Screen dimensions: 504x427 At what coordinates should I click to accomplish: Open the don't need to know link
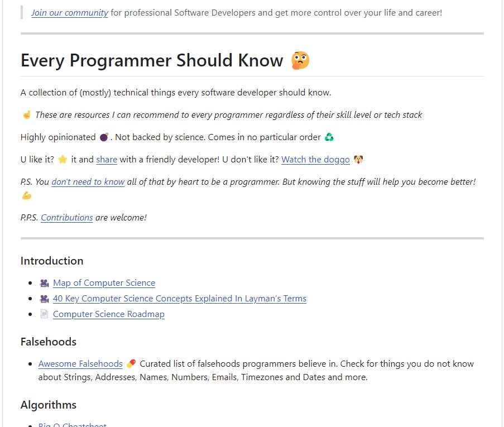88,182
